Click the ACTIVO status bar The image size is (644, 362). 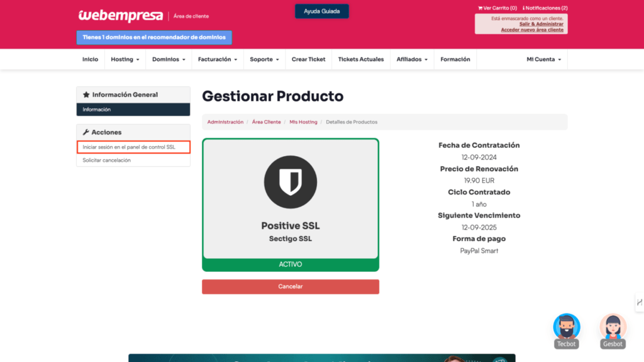(291, 264)
